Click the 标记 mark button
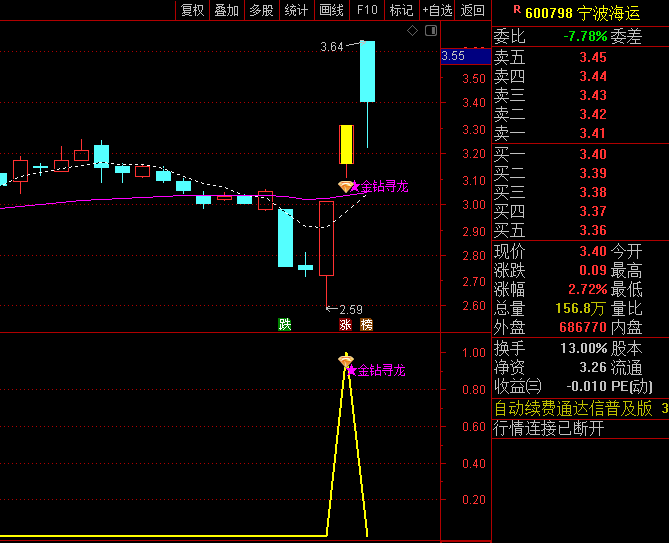 (x=401, y=10)
